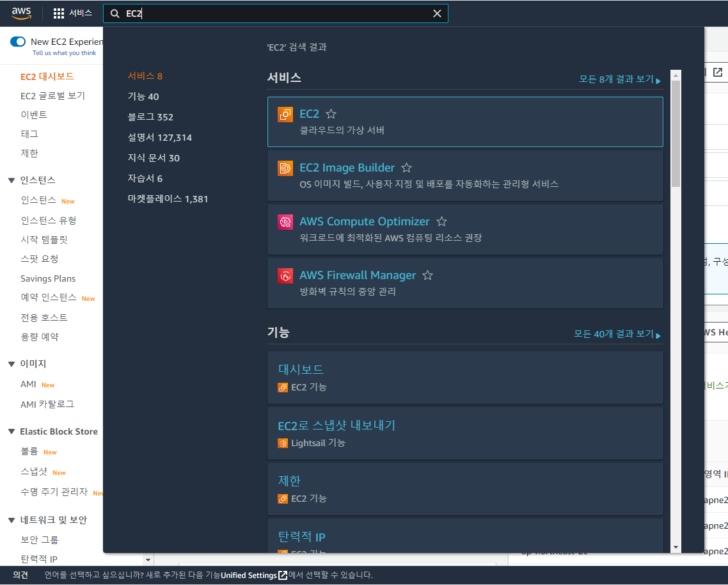Click the search results scrollbar thumb
The width and height of the screenshot is (728, 585).
pos(676,134)
